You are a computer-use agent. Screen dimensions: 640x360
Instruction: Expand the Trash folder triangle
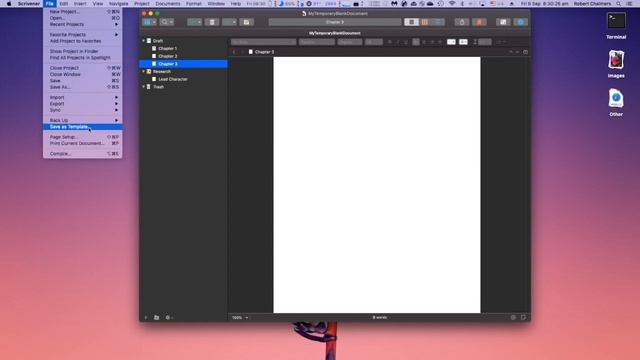(x=144, y=87)
